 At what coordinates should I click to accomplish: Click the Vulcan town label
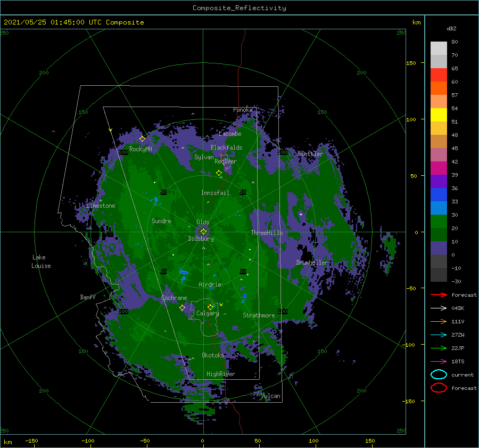point(271,396)
